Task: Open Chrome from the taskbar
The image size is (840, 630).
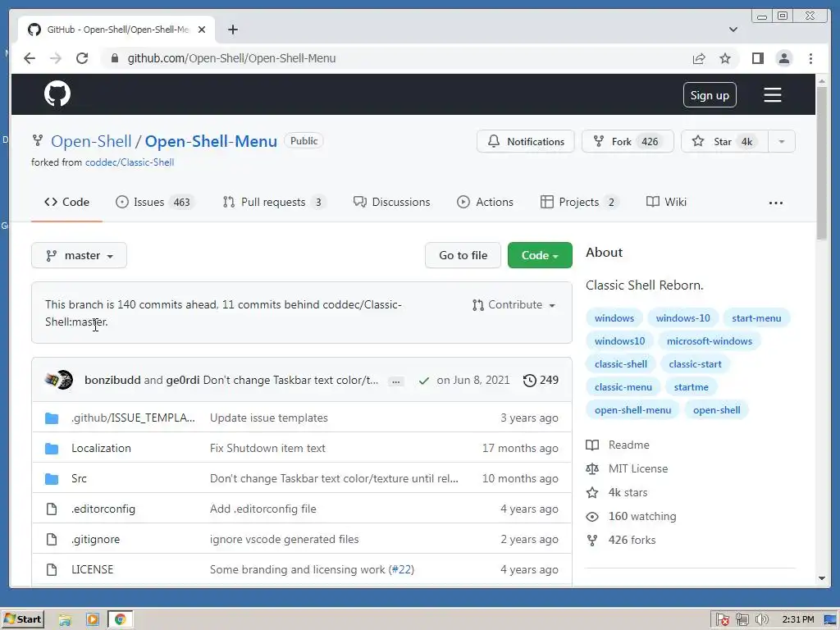Action: click(120, 620)
